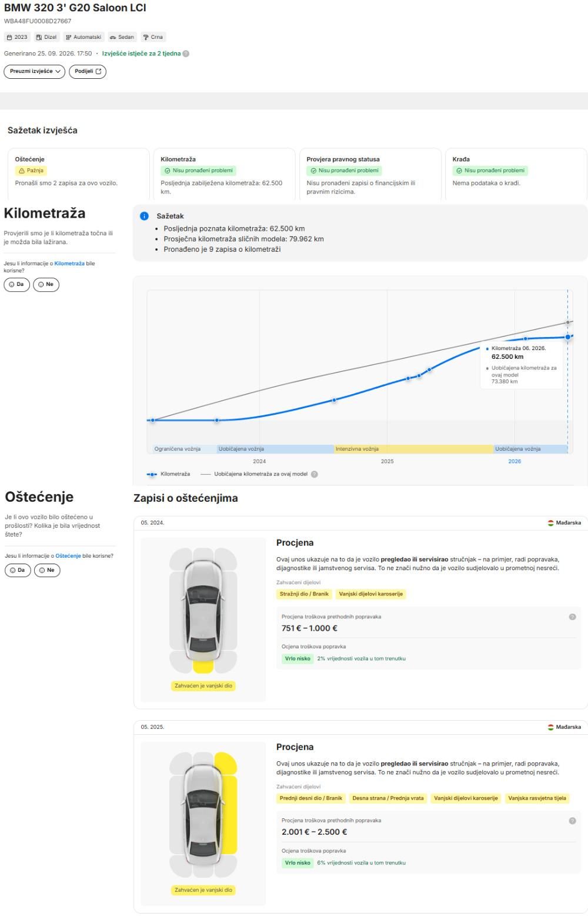Answer Da for the Oštećenje feedback

coord(18,570)
